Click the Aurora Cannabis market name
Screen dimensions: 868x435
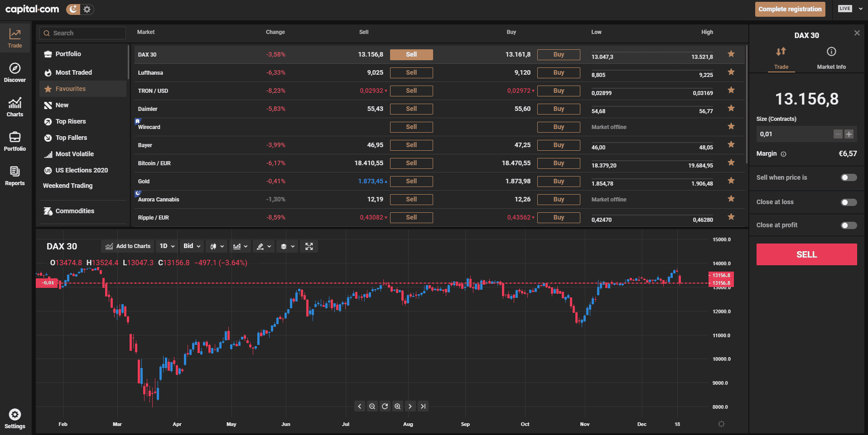click(x=159, y=200)
